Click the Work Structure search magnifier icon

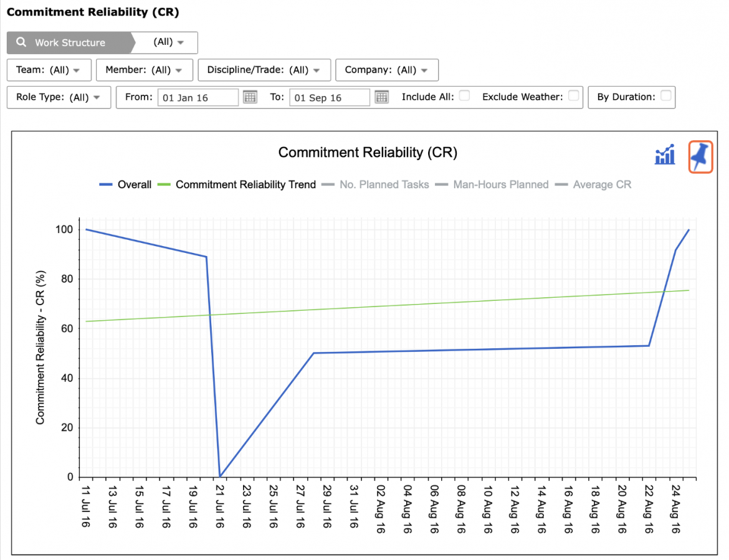21,42
